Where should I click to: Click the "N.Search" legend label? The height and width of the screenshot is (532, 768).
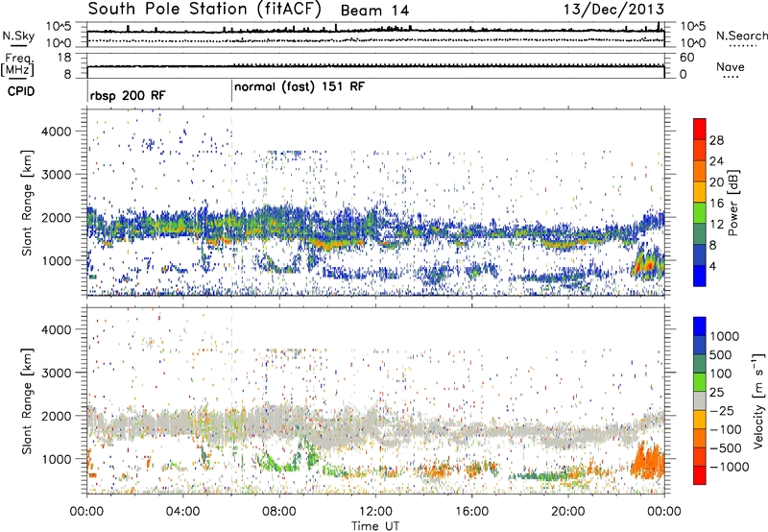click(x=741, y=36)
